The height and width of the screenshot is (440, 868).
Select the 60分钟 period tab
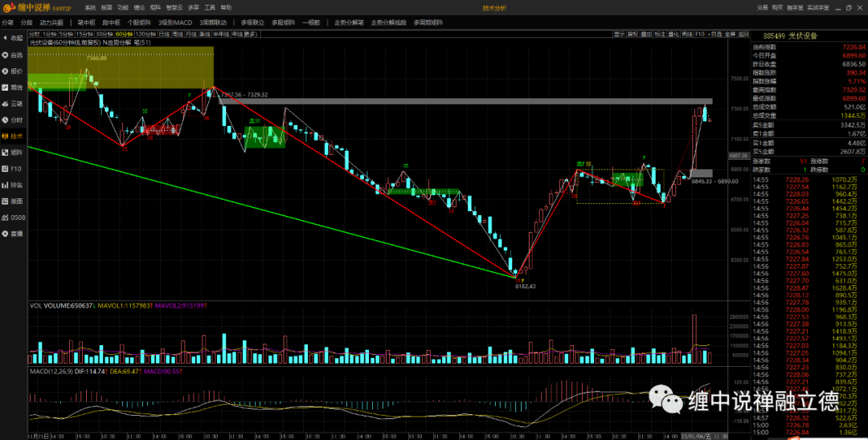125,35
